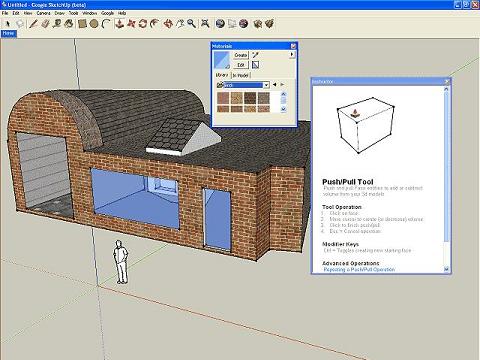480x360 pixels.
Task: Open the Materials details arrow menu
Action: coord(292,54)
